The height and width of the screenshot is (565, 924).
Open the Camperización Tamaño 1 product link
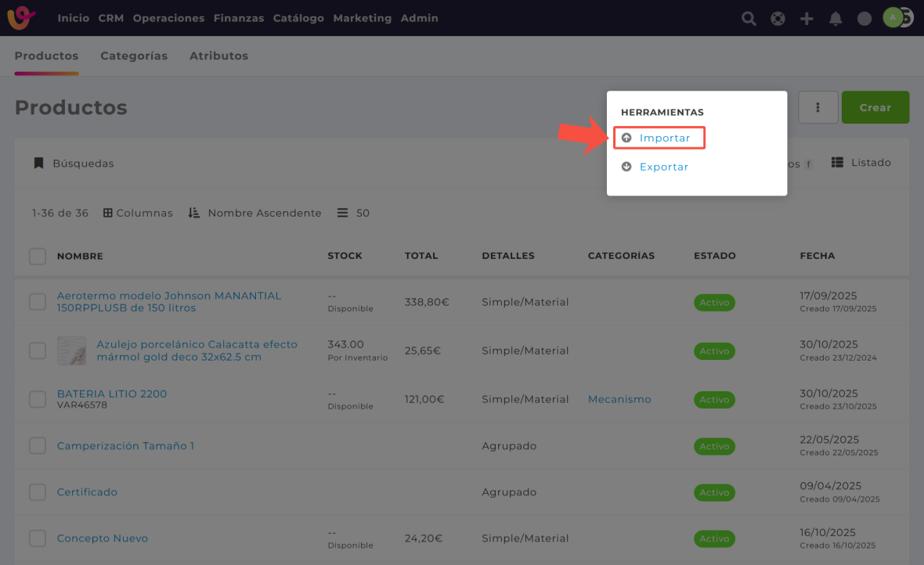(x=125, y=446)
